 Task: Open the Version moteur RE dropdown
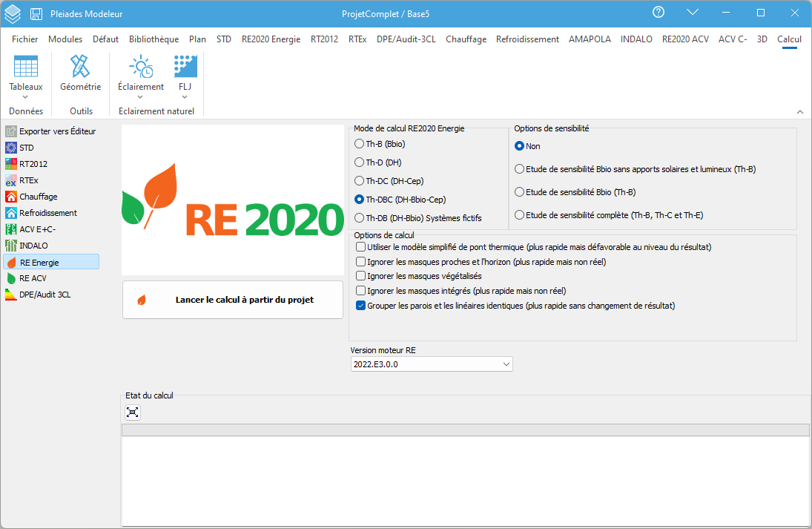click(432, 364)
